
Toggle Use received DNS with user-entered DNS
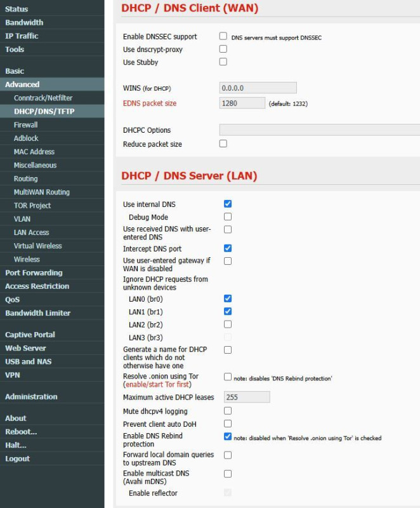[x=228, y=229]
